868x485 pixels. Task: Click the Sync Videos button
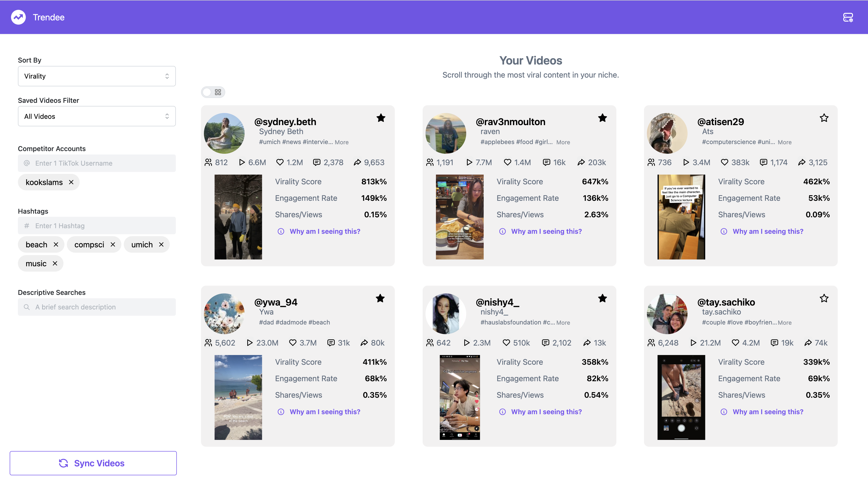click(x=93, y=463)
